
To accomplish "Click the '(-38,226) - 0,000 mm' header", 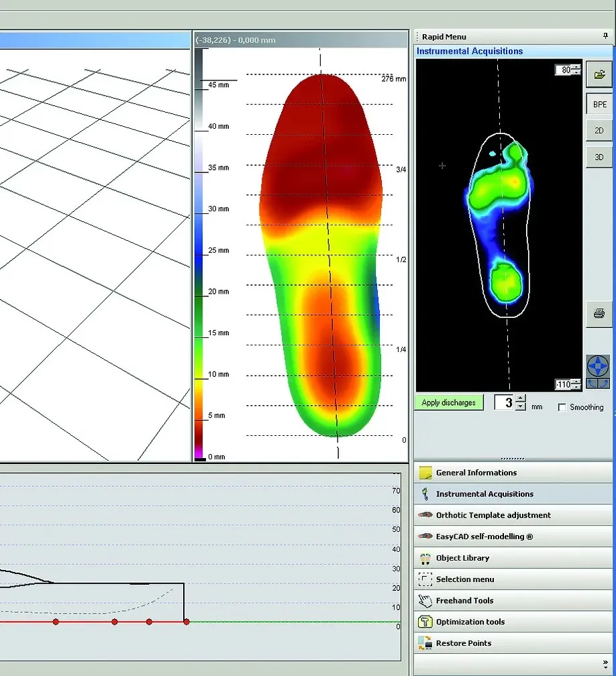I will (236, 40).
